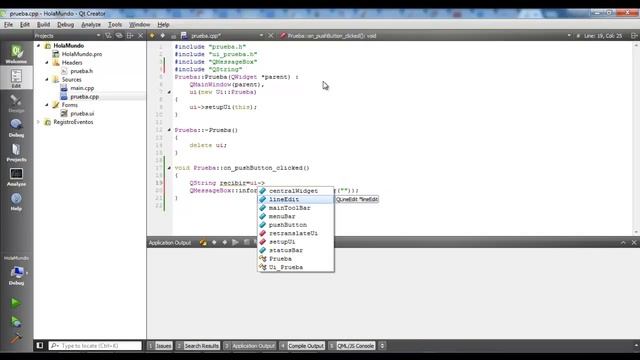Click the locator search field

[95, 346]
